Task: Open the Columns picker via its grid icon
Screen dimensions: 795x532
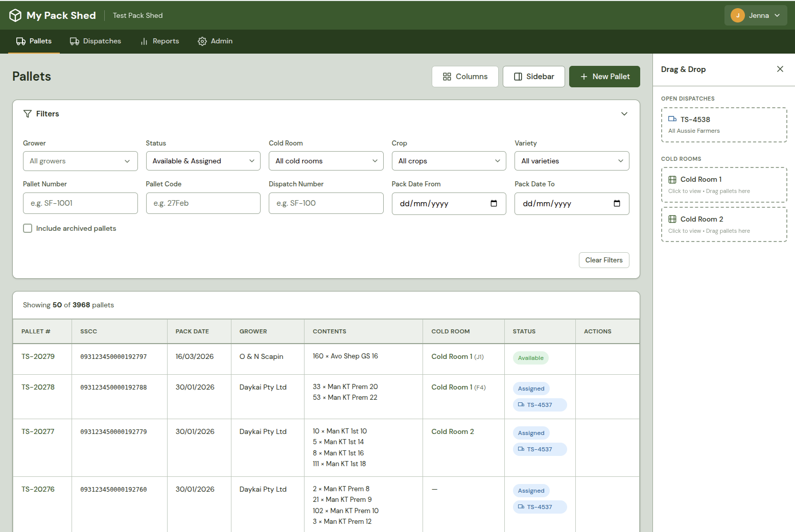Action: tap(447, 76)
